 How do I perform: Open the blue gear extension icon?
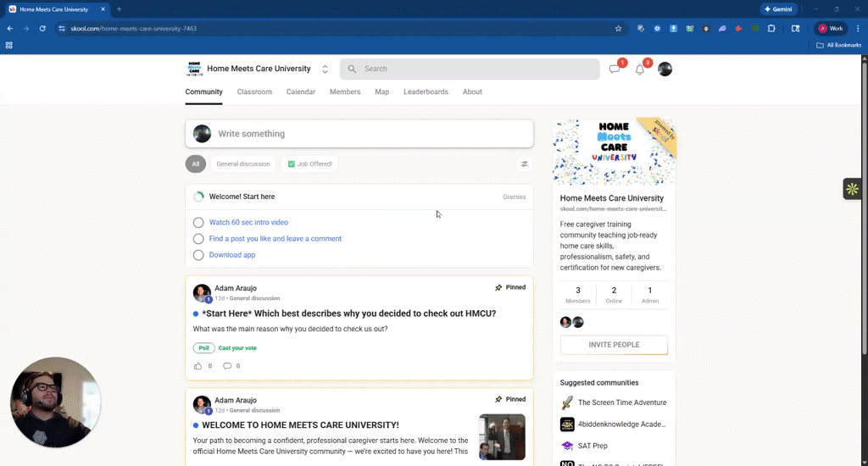tap(657, 29)
